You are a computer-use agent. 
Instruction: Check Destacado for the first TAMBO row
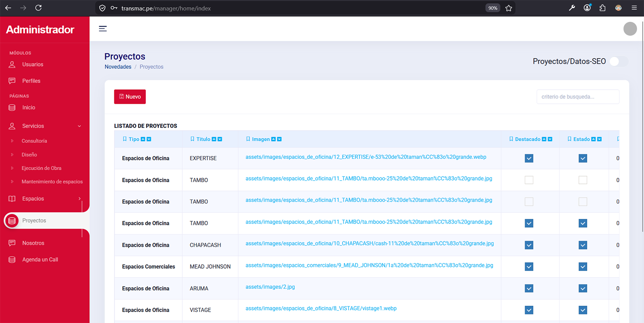(529, 180)
